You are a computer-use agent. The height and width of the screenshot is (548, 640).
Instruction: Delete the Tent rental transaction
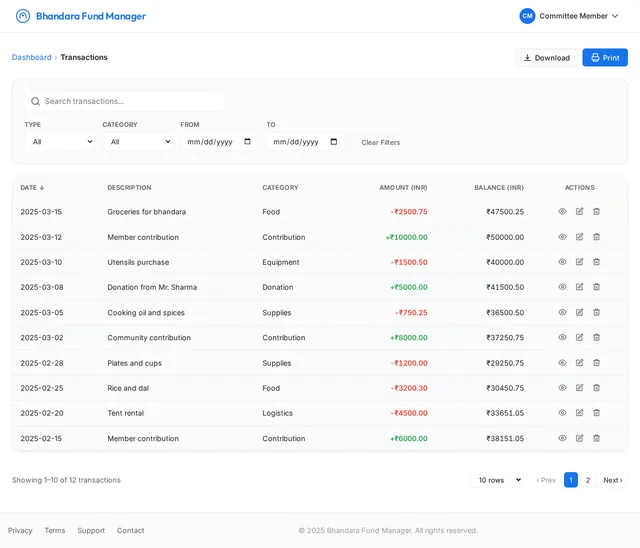[596, 413]
